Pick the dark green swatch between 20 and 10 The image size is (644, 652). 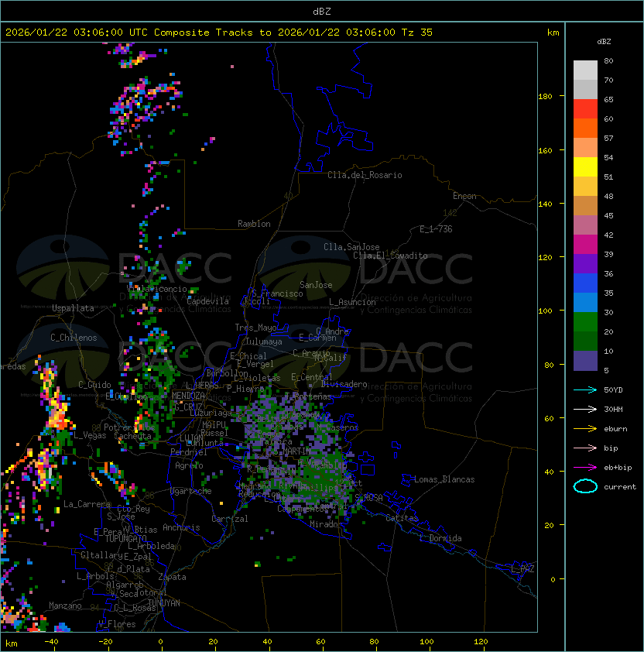(585, 341)
